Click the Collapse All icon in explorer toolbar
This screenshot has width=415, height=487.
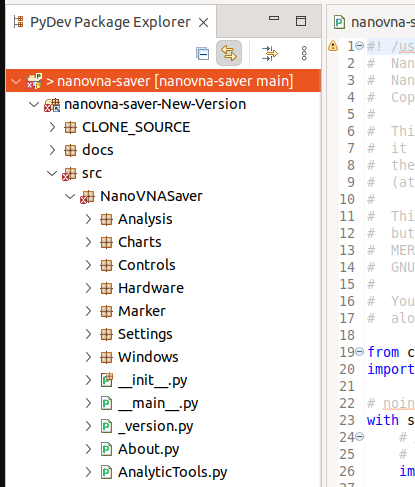click(203, 53)
